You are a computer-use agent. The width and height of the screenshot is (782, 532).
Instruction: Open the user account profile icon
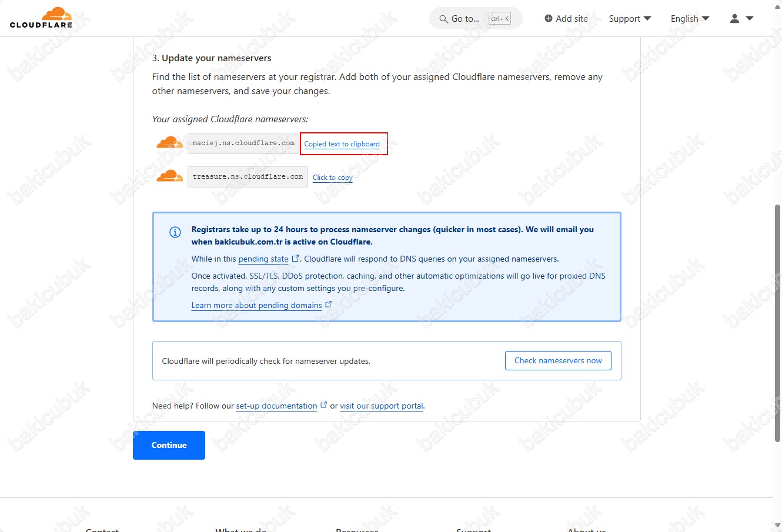[734, 18]
